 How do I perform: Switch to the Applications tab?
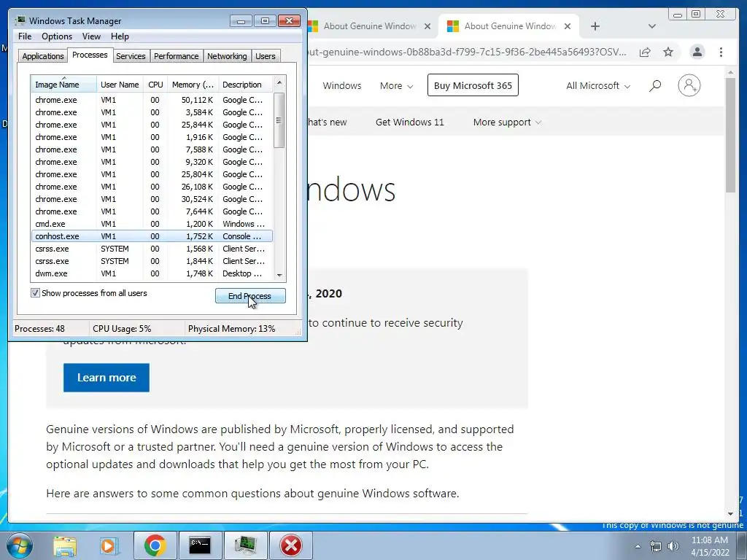(x=42, y=56)
